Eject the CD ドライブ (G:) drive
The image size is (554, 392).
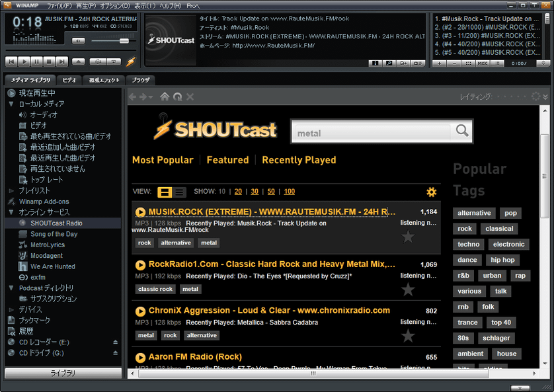pyautogui.click(x=115, y=353)
